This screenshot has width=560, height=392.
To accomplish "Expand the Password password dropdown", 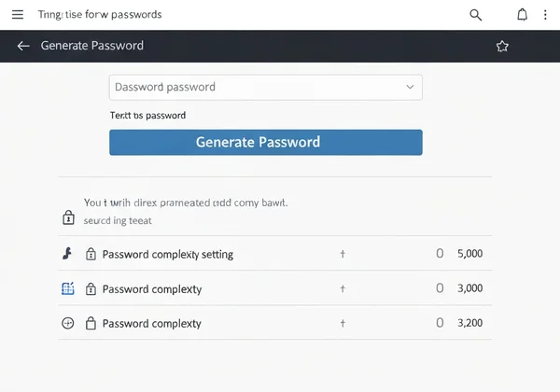I will click(x=410, y=87).
